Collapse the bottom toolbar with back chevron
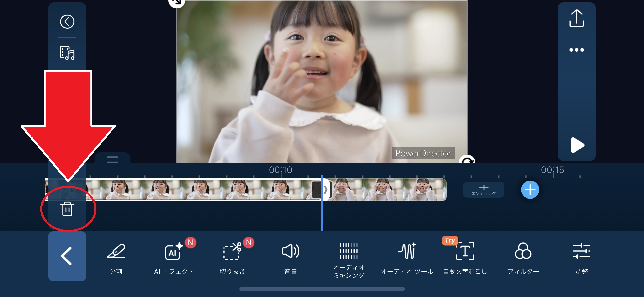Image resolution: width=644 pixels, height=297 pixels. tap(67, 256)
